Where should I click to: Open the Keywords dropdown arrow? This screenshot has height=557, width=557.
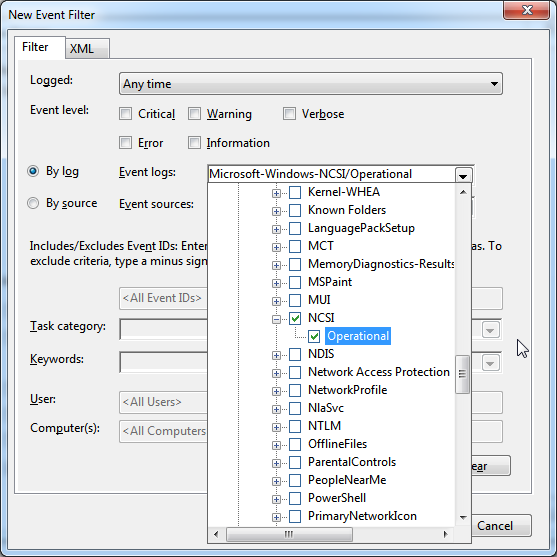tap(490, 363)
